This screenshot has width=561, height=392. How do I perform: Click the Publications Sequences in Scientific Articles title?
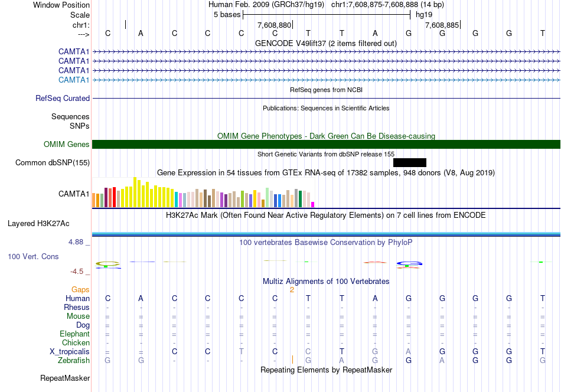pyautogui.click(x=326, y=108)
